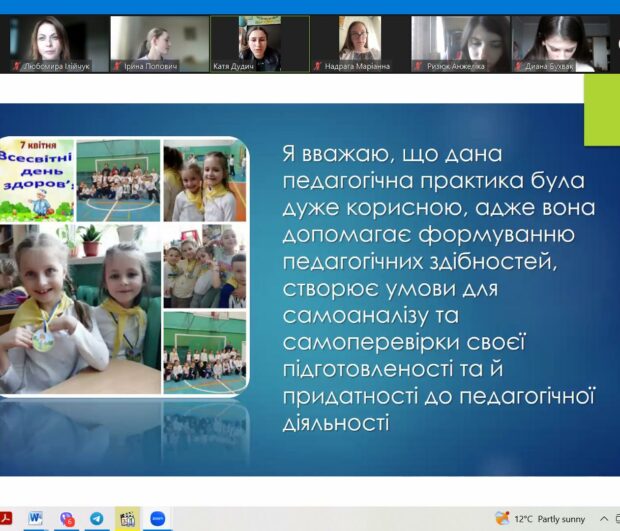
Task: Click the bottom gym group photo in collage
Action: [x=205, y=352]
